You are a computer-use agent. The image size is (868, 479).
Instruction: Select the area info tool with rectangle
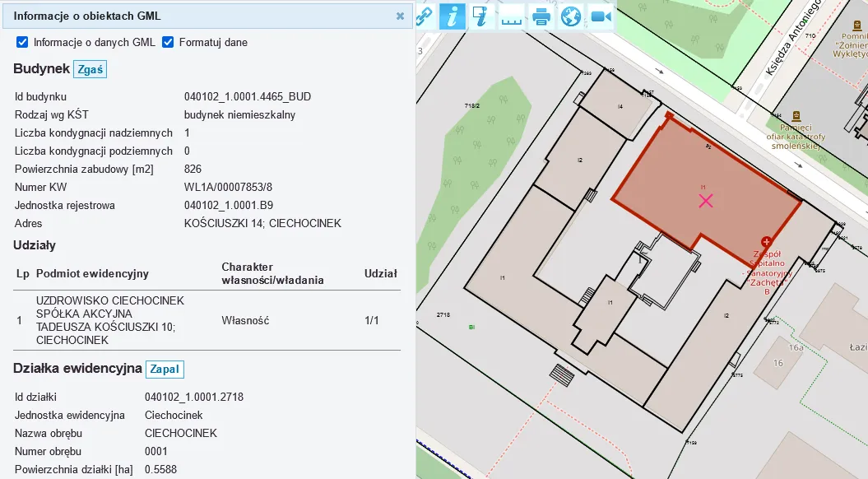click(x=482, y=16)
